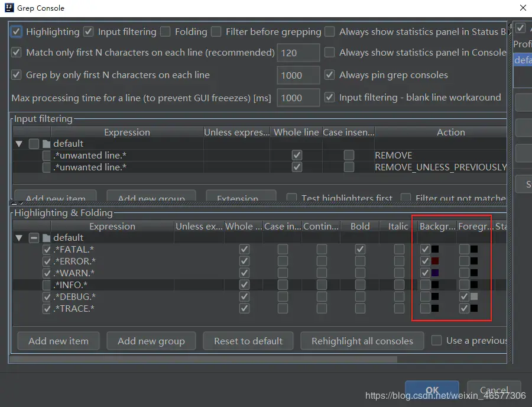Image resolution: width=532 pixels, height=407 pixels.
Task: Click the TRACE foreground color swatch
Action: pos(474,308)
